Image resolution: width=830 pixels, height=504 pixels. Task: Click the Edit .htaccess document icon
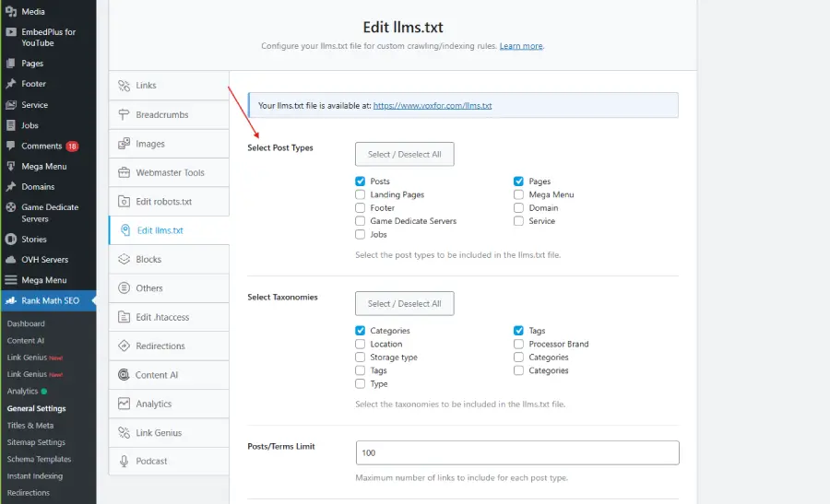pyautogui.click(x=124, y=317)
